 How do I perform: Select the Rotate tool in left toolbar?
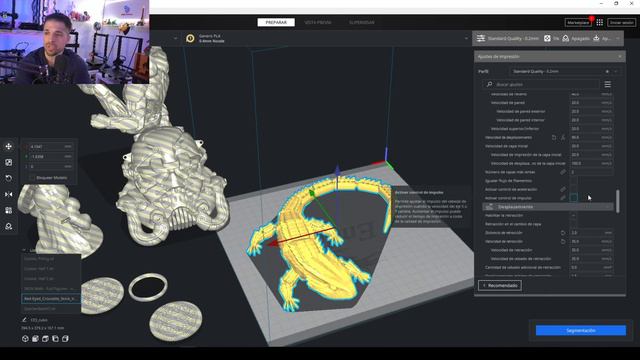point(9,178)
